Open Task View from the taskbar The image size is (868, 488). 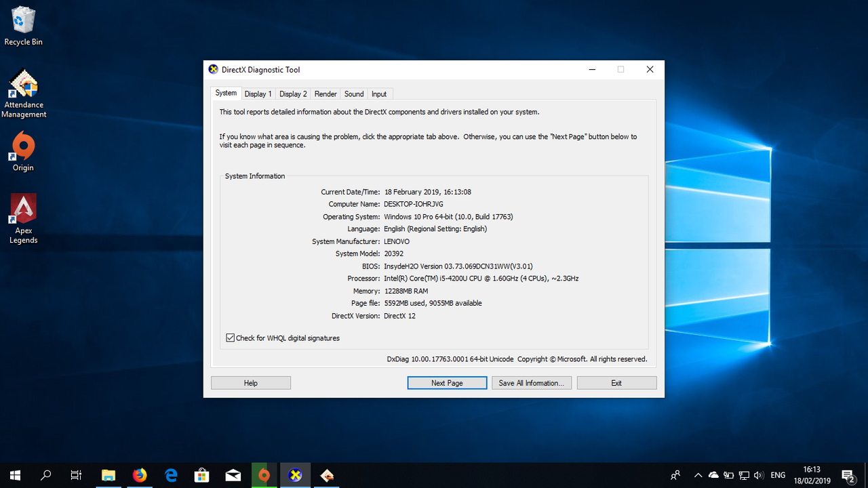click(77, 475)
